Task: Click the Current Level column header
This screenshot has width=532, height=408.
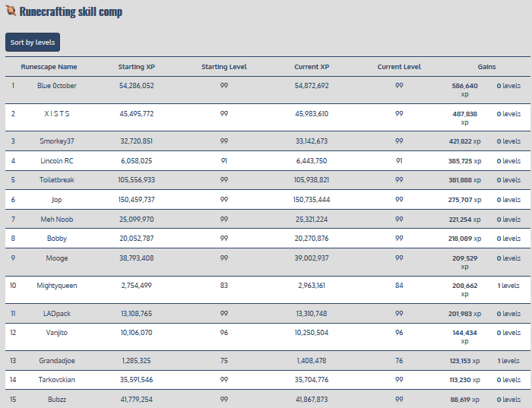Action: click(x=399, y=67)
